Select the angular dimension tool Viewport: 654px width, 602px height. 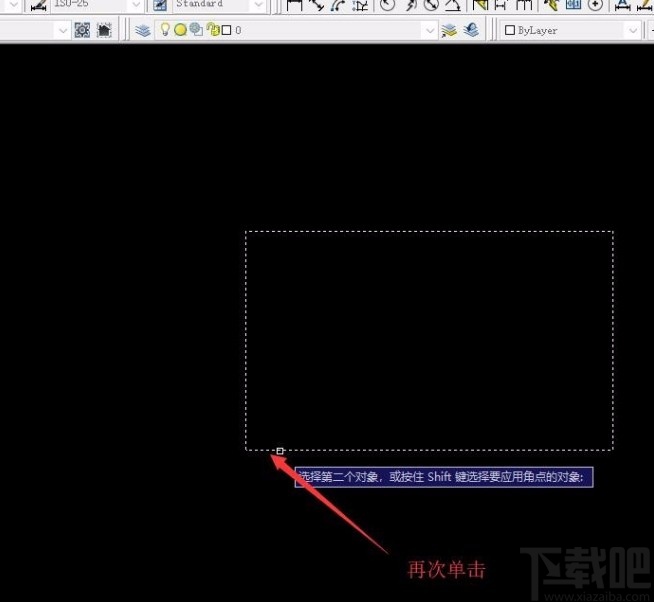click(x=453, y=5)
